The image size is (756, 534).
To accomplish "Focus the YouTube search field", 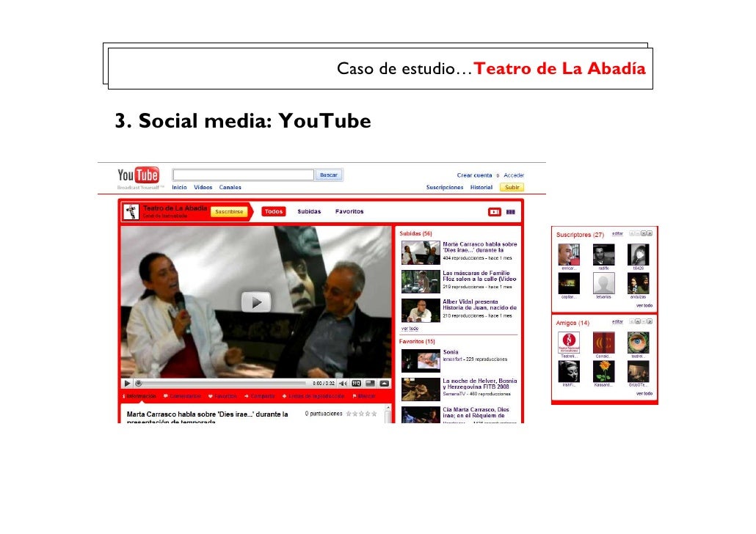I will coord(244,175).
